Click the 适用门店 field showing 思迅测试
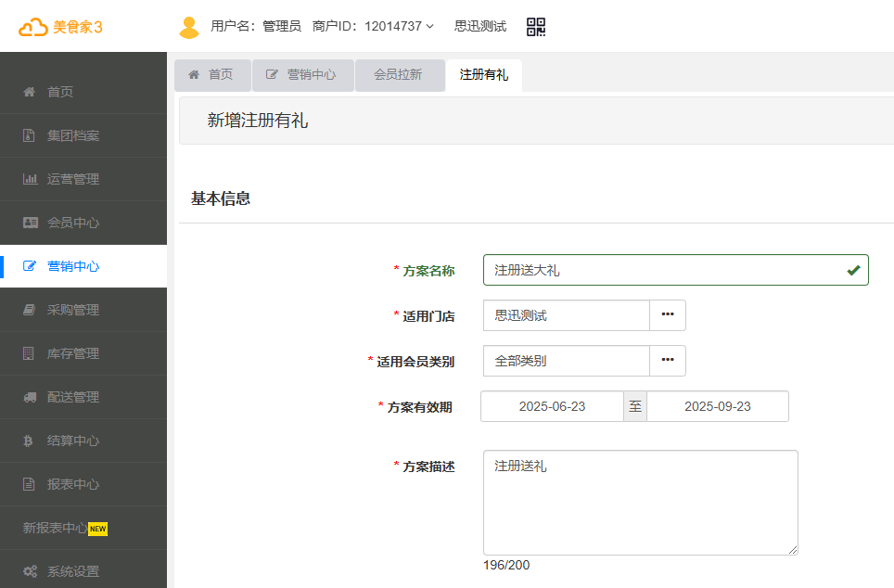This screenshot has height=588, width=894. [x=566, y=314]
